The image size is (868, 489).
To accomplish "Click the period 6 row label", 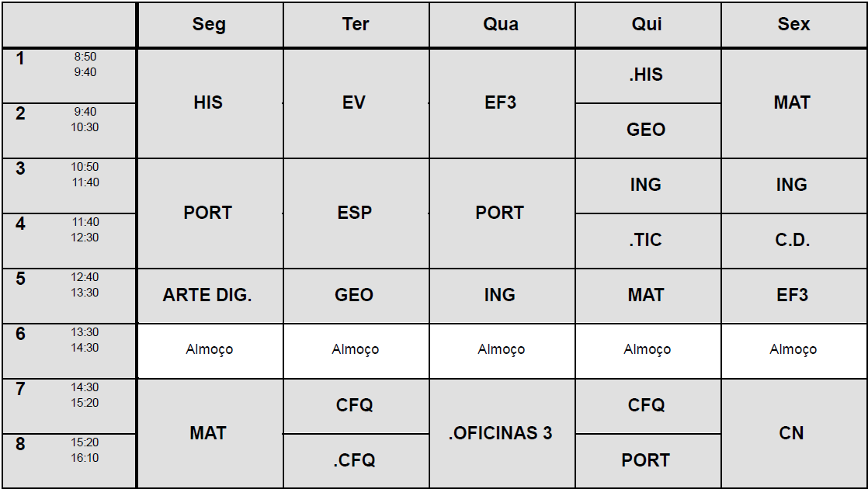I will (21, 334).
